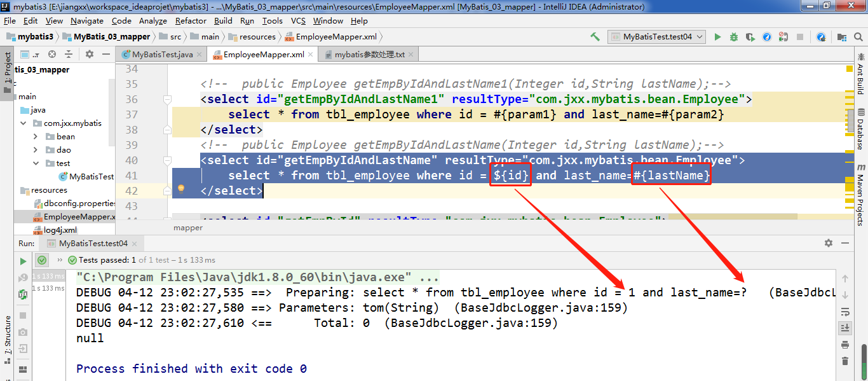This screenshot has height=381, width=868.
Task: Click the camera dump-threads icon
Action: 23,332
